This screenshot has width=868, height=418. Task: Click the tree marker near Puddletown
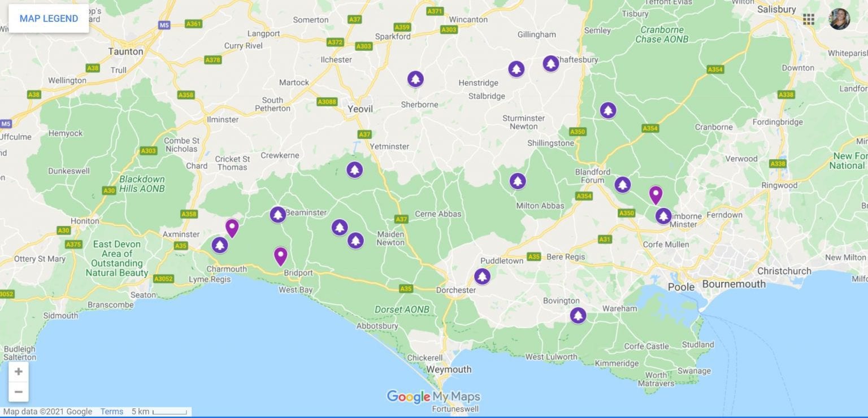pos(482,276)
